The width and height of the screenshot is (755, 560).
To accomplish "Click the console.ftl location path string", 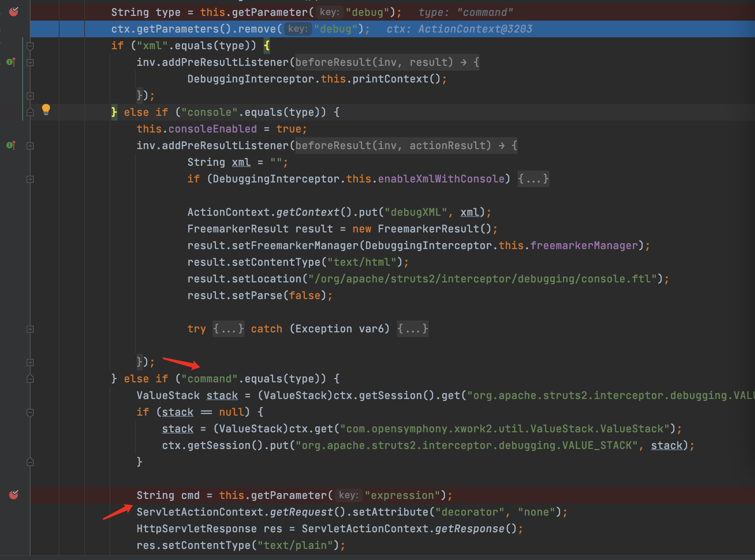I will [483, 279].
